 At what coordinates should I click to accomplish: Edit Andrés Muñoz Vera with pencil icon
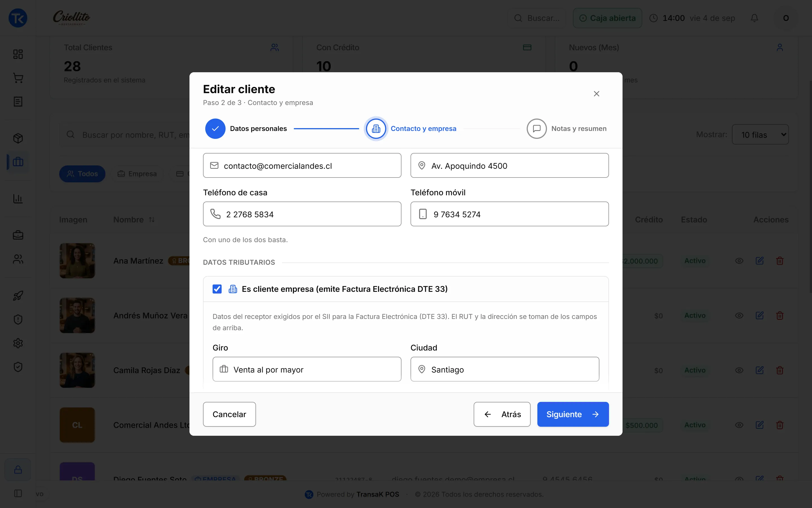click(760, 316)
